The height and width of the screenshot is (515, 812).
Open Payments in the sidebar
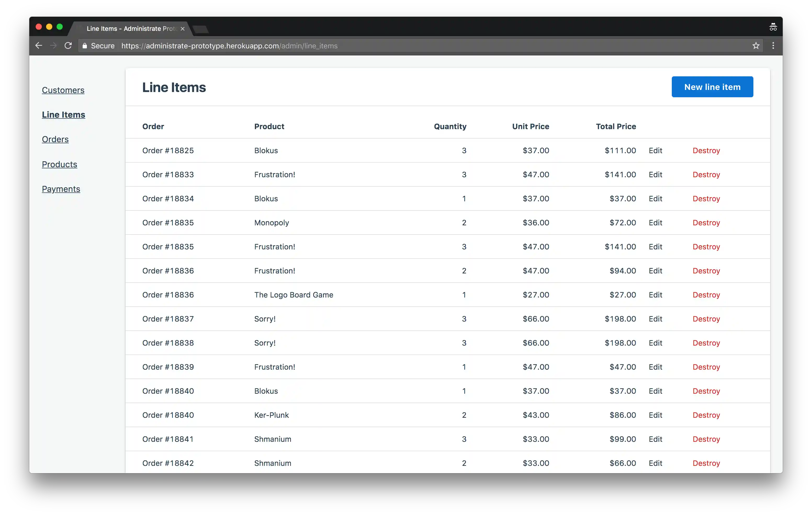pos(61,189)
